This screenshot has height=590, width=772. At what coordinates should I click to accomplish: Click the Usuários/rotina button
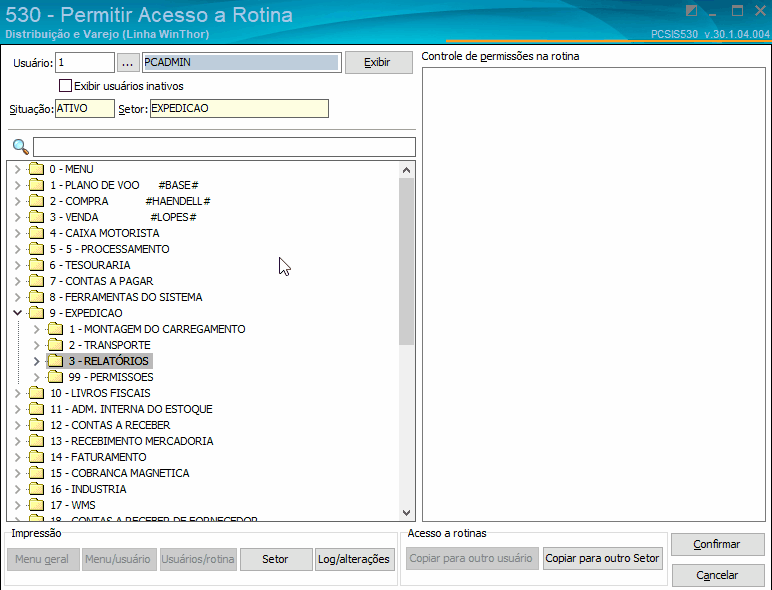pos(198,559)
